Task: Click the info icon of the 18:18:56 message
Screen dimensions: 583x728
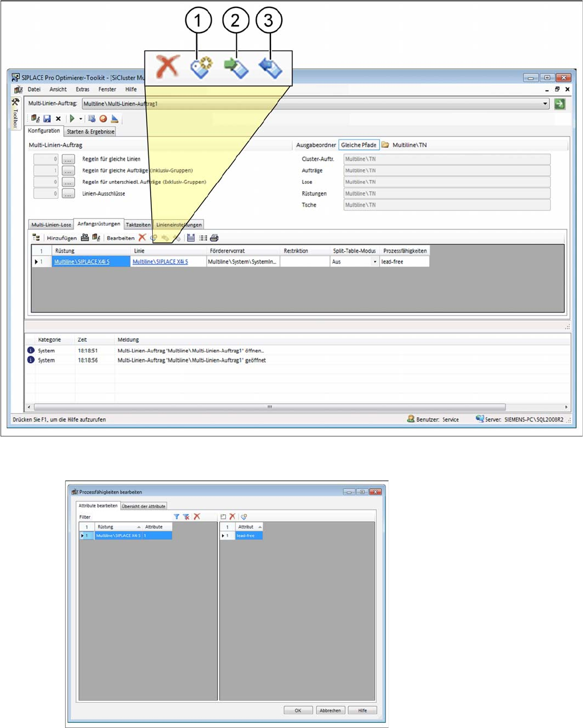Action: [31, 360]
